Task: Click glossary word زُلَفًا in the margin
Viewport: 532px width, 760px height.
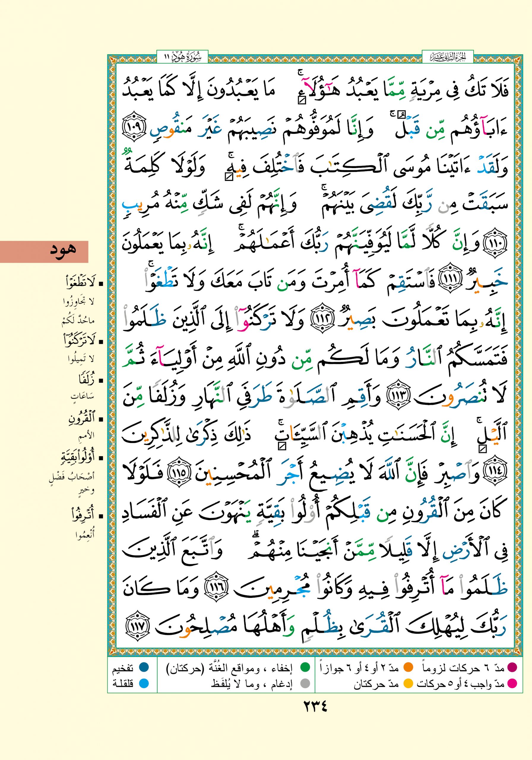Action: click(87, 380)
